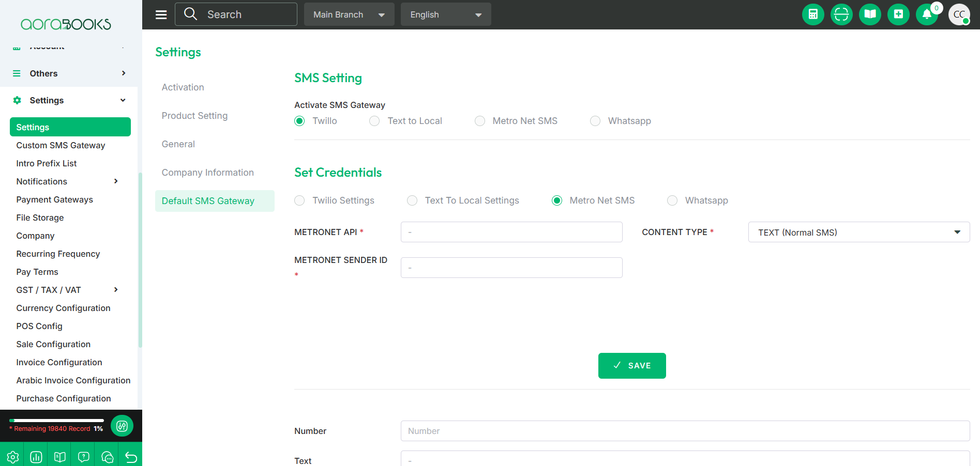Open the English language dropdown
980x466 pixels.
(446, 14)
